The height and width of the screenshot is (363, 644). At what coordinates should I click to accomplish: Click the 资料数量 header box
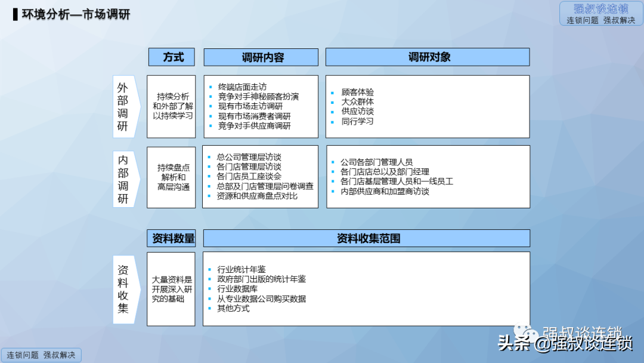[x=171, y=238]
